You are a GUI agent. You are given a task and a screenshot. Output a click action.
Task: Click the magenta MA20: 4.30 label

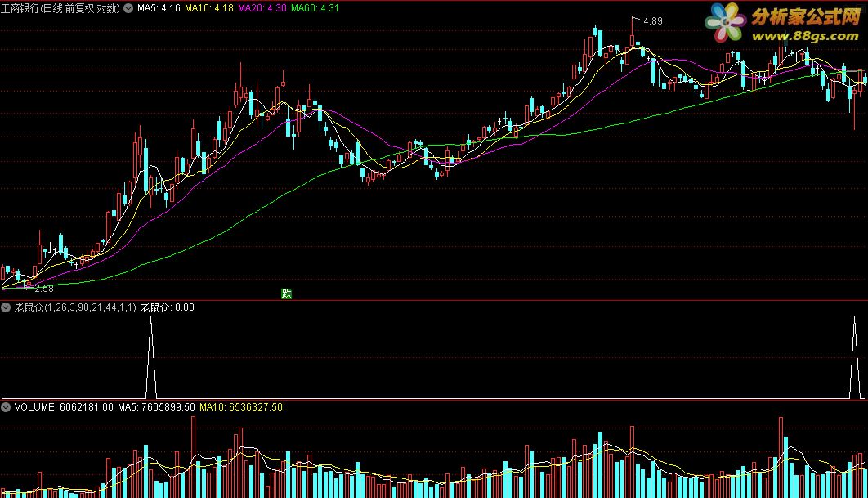click(262, 8)
